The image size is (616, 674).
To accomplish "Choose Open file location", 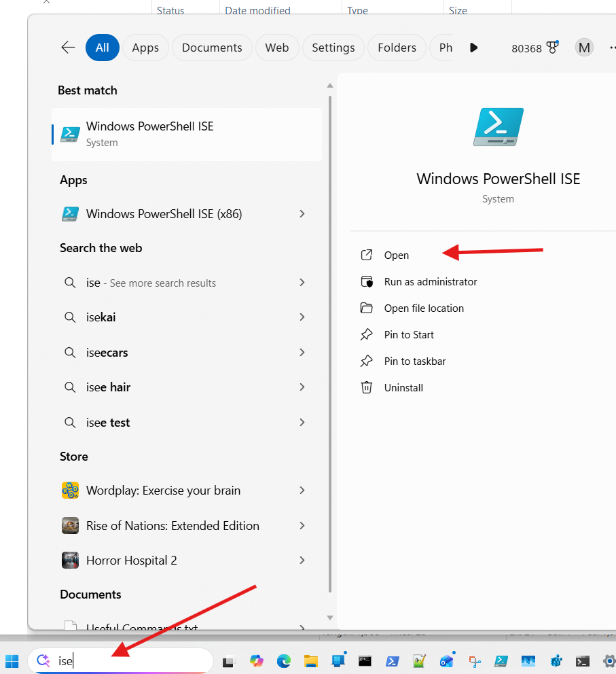I will (x=424, y=308).
